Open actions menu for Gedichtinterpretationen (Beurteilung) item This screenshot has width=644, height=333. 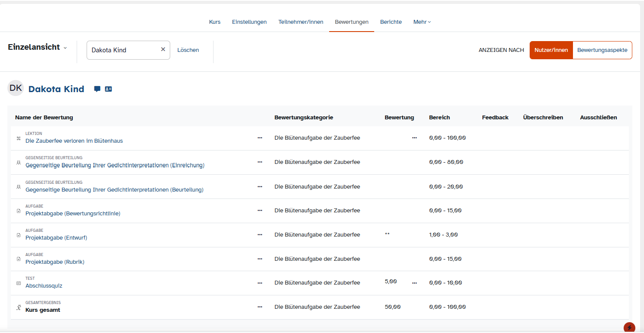tap(260, 186)
